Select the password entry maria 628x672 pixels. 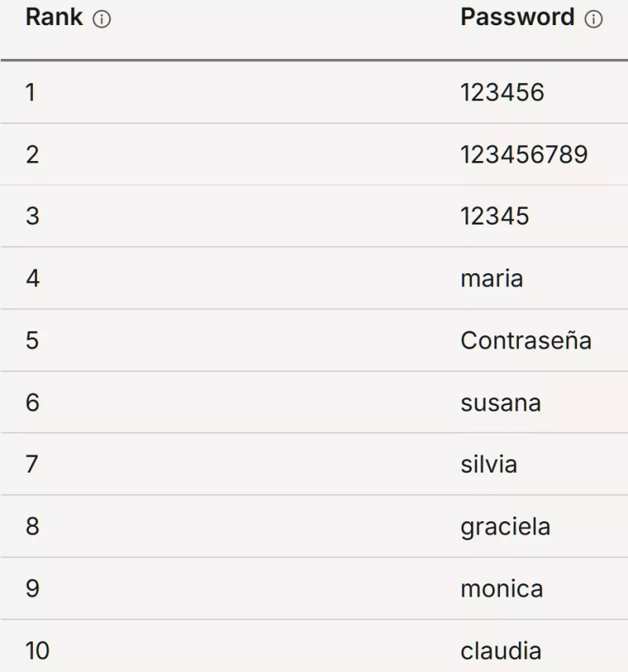point(491,279)
